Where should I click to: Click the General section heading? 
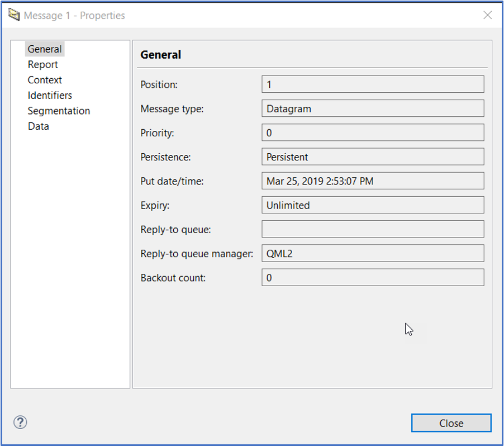click(x=160, y=55)
